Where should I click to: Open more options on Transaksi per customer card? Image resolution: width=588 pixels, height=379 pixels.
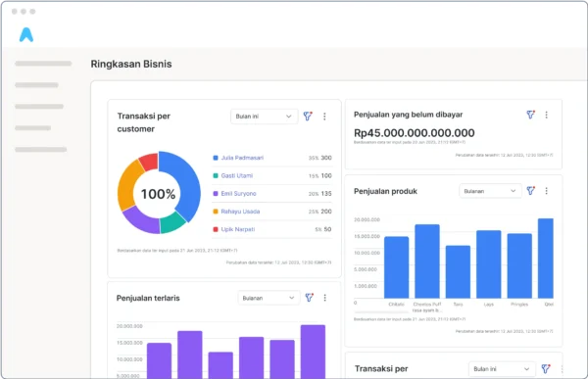point(324,117)
